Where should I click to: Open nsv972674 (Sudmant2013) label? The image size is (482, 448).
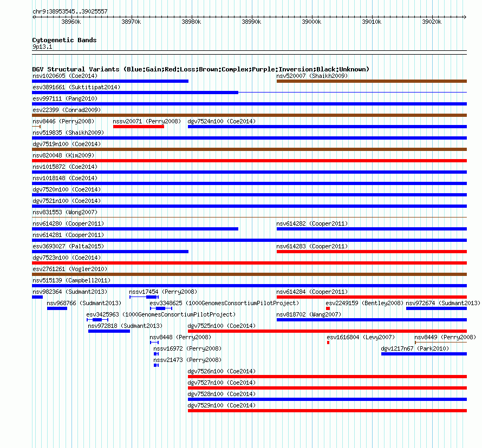[443, 303]
